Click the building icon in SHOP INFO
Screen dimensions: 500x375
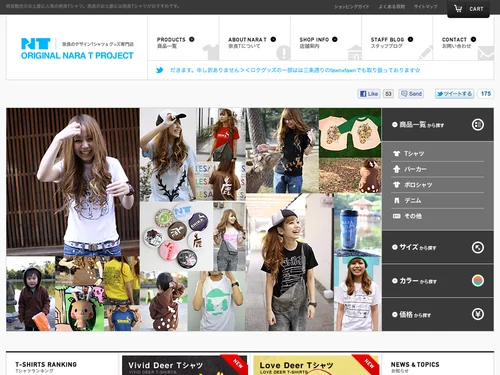354,53
